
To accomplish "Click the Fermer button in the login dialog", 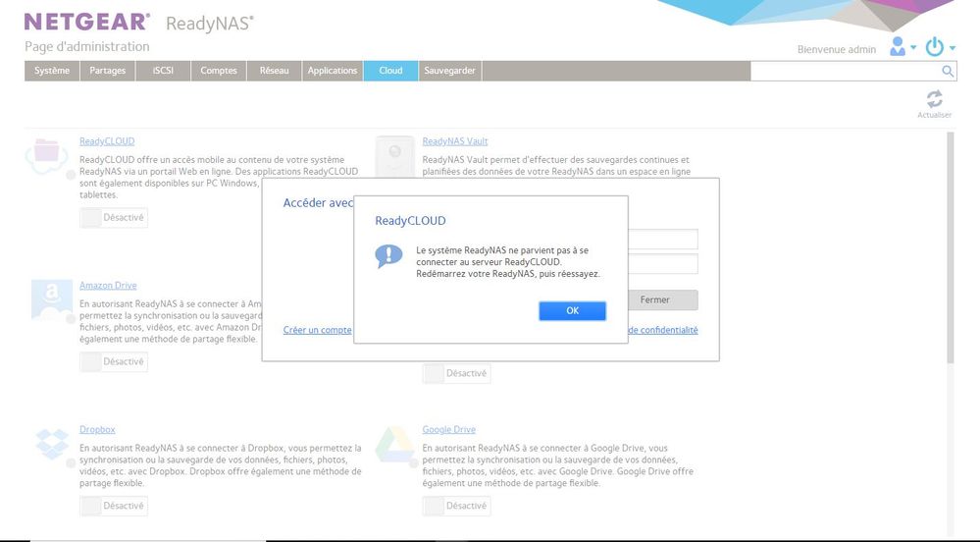I will pyautogui.click(x=662, y=299).
